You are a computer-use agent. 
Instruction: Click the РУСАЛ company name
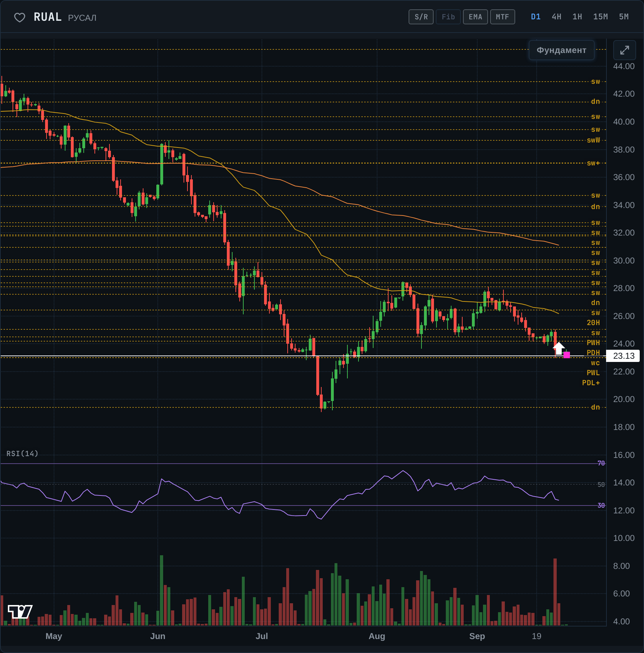coord(82,18)
